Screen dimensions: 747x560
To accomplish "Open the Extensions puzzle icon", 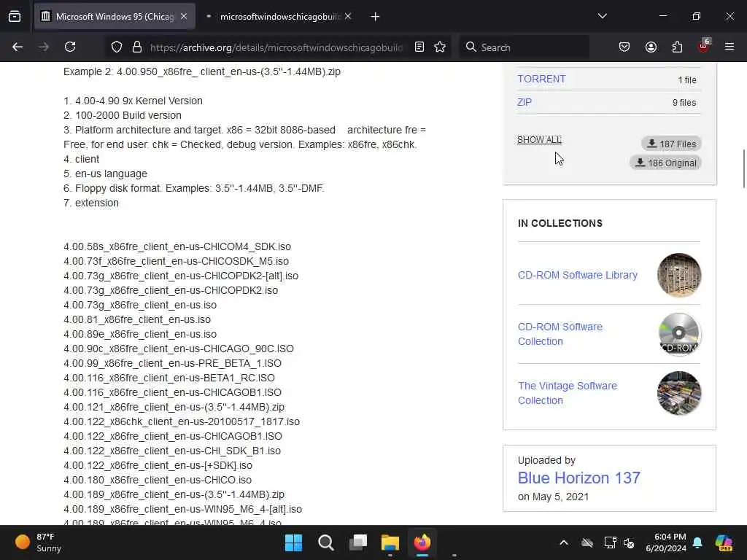I will [677, 47].
